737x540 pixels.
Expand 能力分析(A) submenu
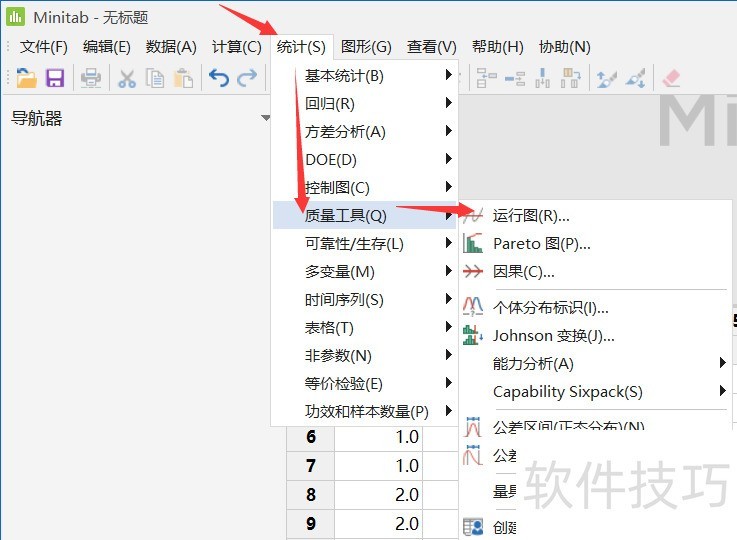[595, 363]
